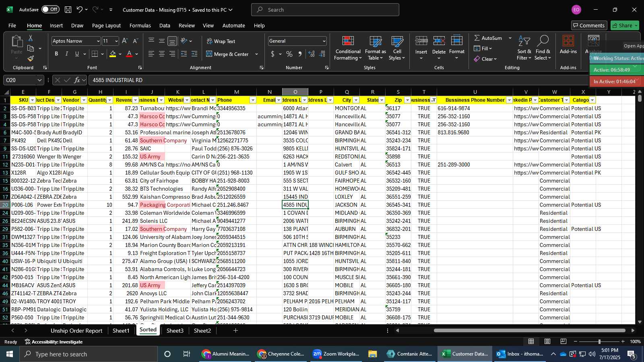Image resolution: width=644 pixels, height=362 pixels.
Task: Click the Share button
Action: click(625, 25)
